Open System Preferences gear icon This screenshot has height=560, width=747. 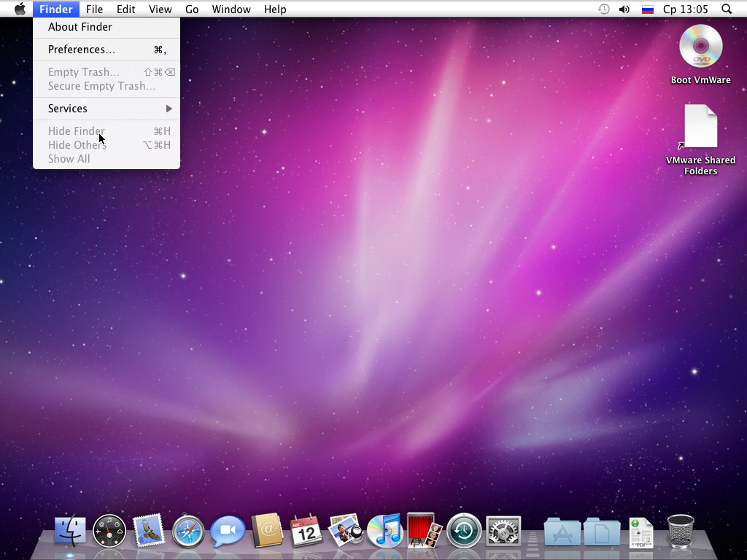503,531
